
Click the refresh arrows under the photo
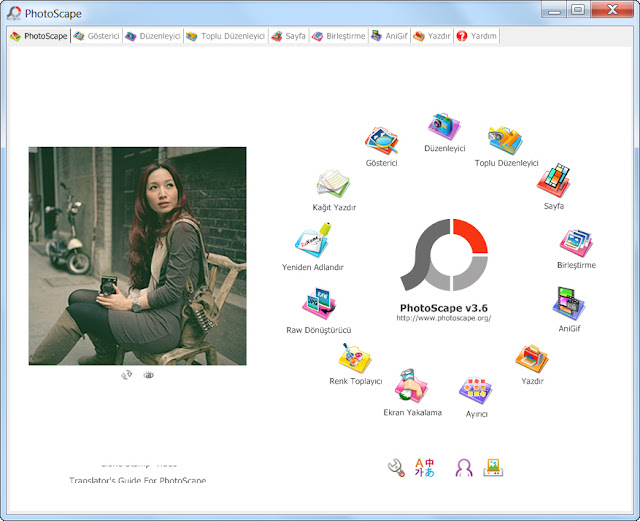tap(127, 375)
